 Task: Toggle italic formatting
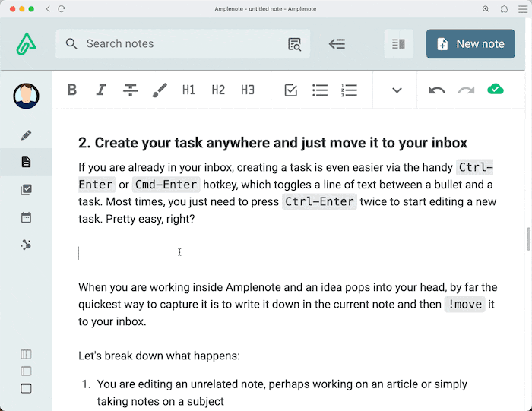click(101, 90)
